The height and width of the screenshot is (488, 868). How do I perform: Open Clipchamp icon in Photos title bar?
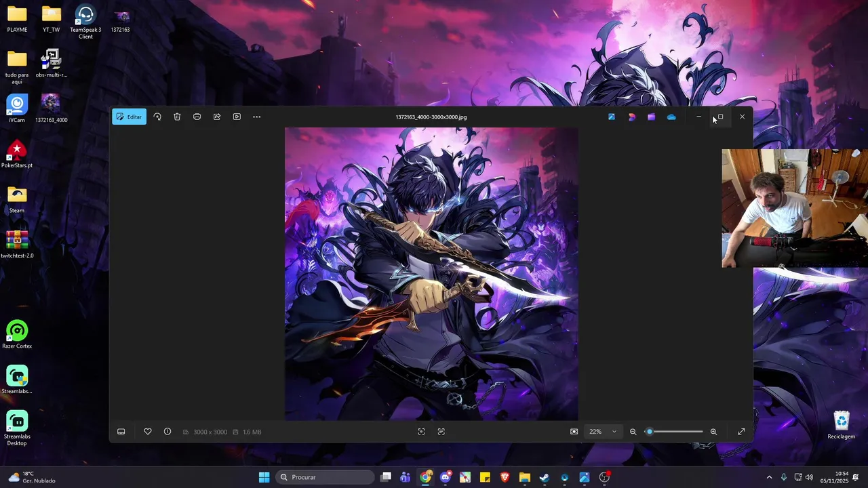(652, 117)
